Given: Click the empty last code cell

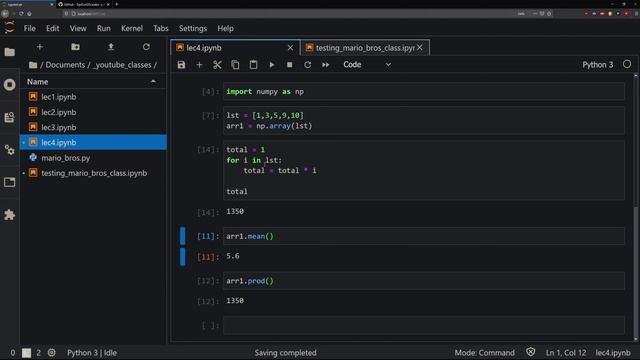Looking at the screenshot, I should tap(424, 325).
